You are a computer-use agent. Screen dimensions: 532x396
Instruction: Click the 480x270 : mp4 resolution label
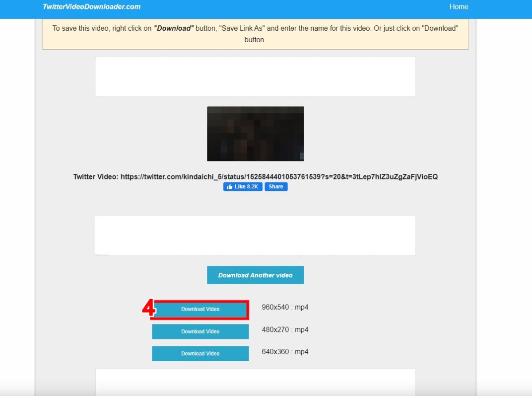(285, 330)
